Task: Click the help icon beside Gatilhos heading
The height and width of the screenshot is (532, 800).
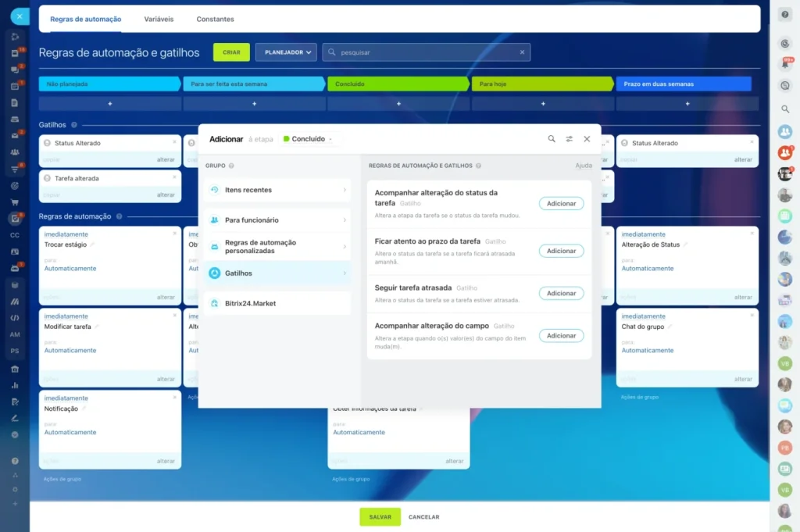Action: point(74,125)
